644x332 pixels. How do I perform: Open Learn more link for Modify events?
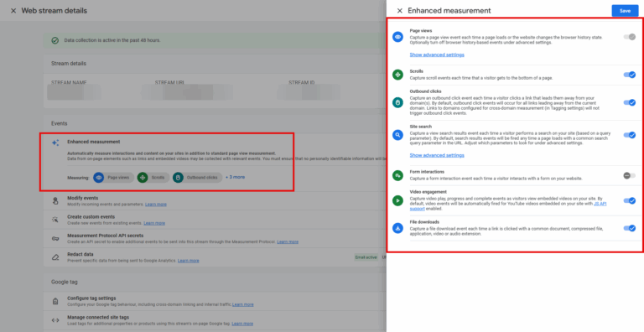[x=156, y=205]
